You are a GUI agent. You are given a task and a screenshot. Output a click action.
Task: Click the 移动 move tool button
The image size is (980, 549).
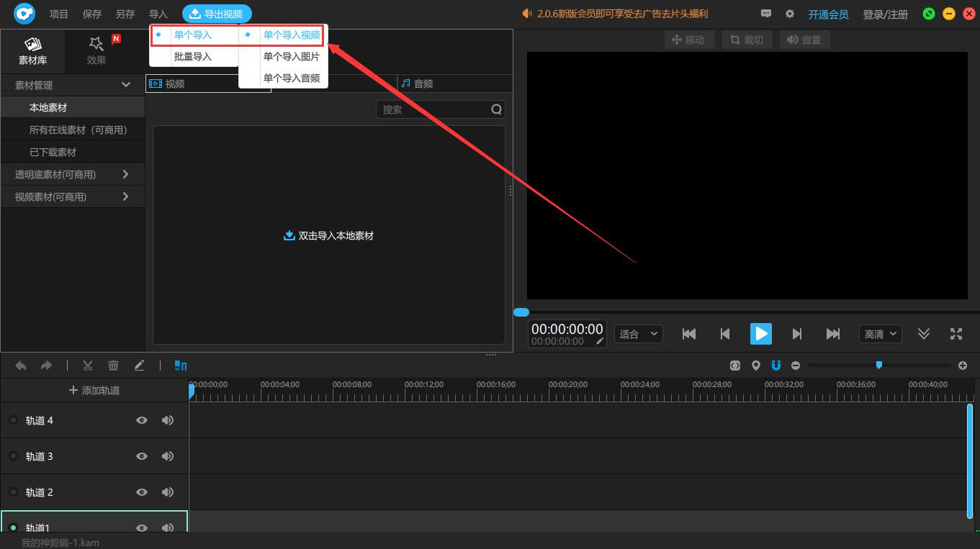point(689,40)
